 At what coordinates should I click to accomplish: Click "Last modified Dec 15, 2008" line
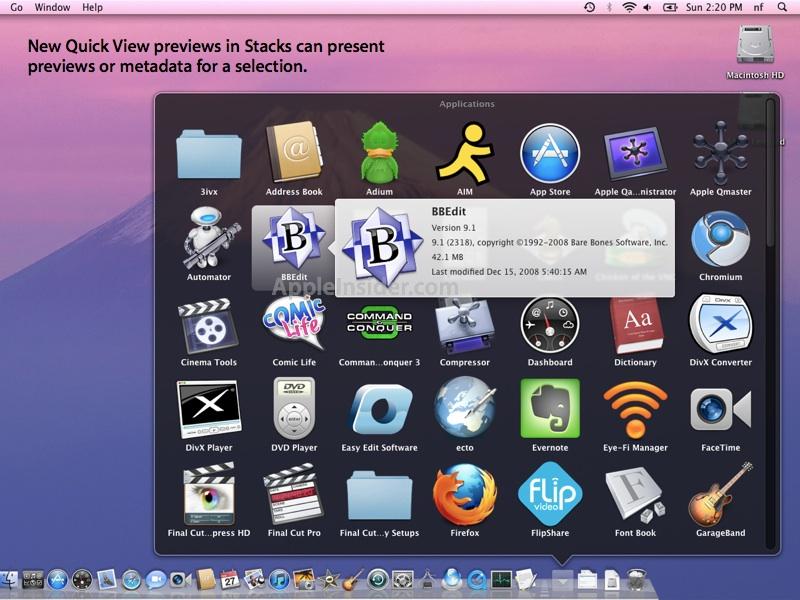[x=509, y=272]
